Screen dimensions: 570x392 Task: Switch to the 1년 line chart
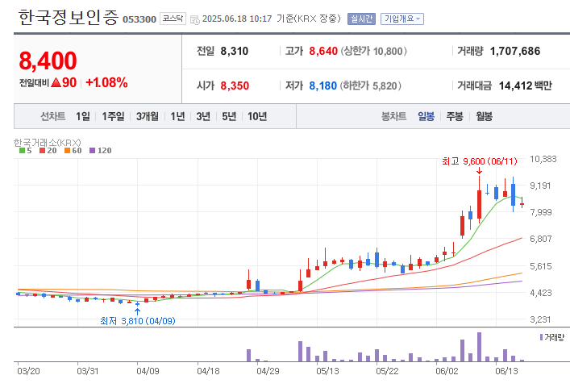coord(177,116)
